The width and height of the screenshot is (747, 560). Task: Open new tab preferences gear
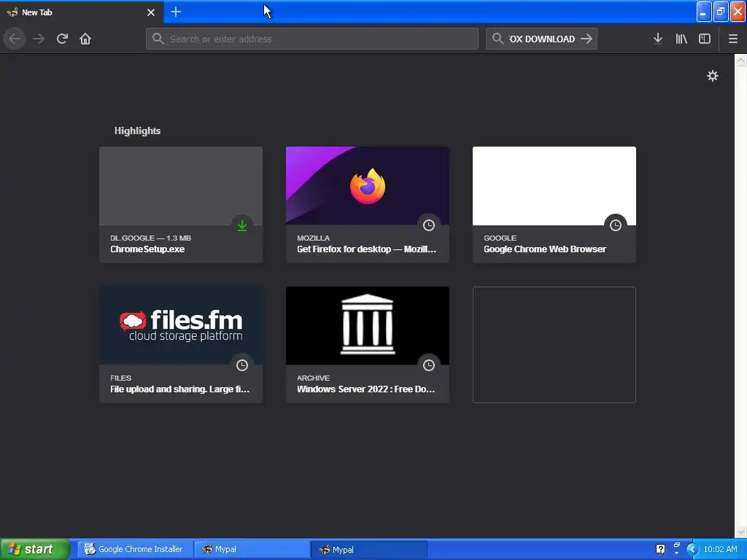(712, 76)
